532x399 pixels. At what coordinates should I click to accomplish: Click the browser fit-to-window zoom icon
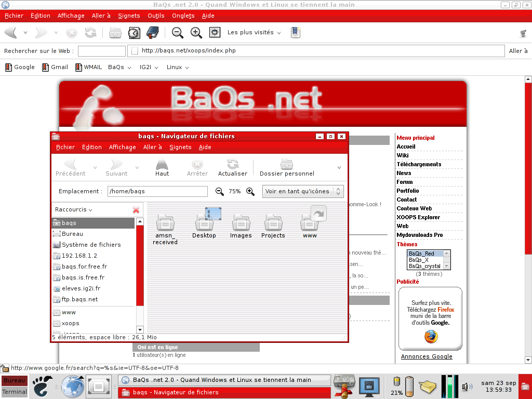pyautogui.click(x=215, y=33)
